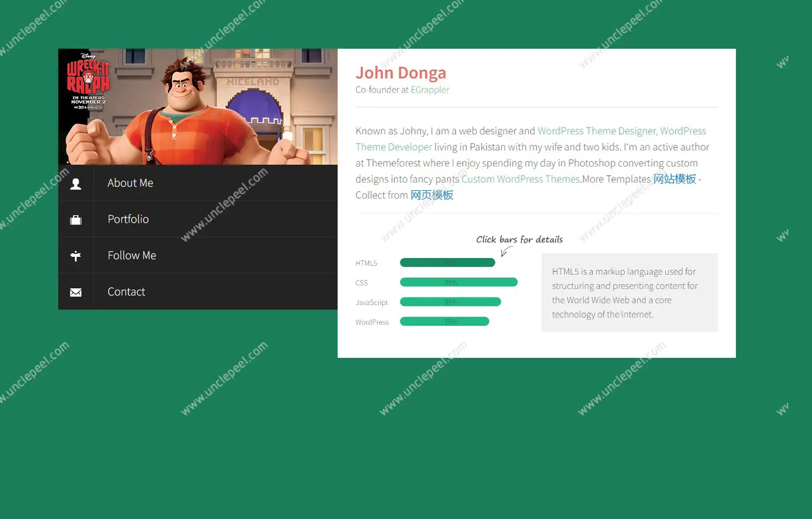Click the JavaScript skill label
Viewport: 812px width, 519px height.
[x=372, y=303]
